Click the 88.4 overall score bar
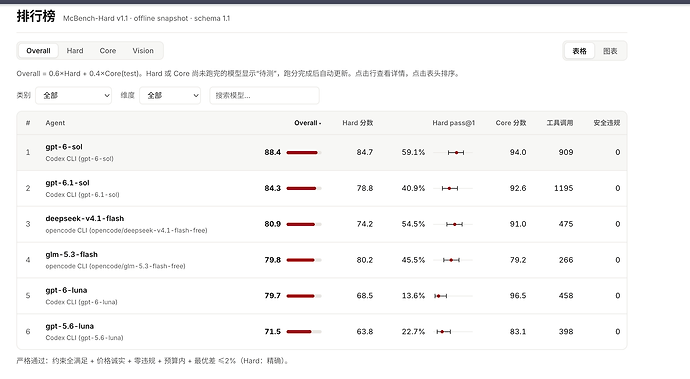Image resolution: width=690 pixels, height=379 pixels. pos(304,152)
